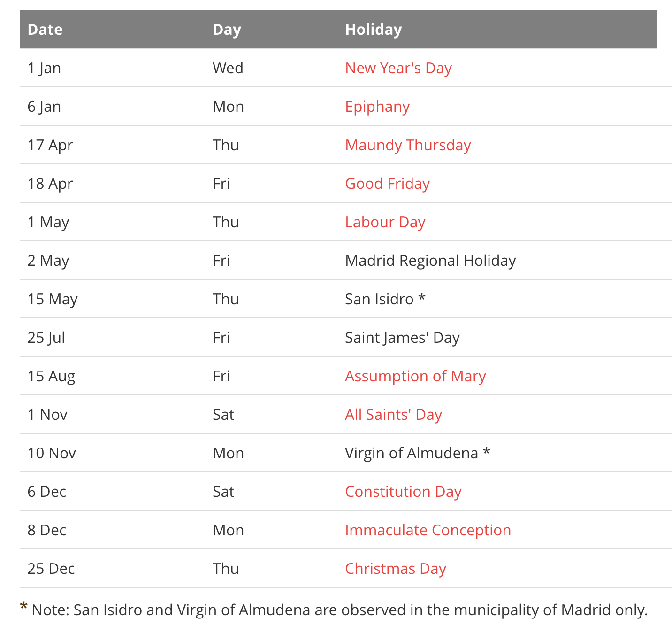Image resolution: width=672 pixels, height=633 pixels.
Task: Select the Holiday column header
Action: [x=374, y=30]
